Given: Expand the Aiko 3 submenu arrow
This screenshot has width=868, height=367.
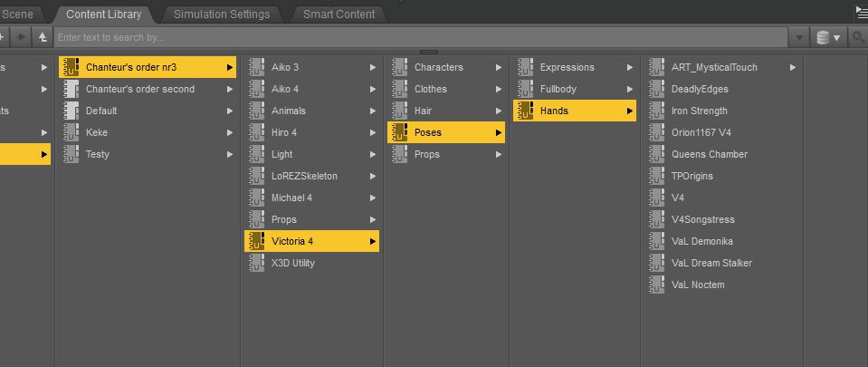Looking at the screenshot, I should coord(373,67).
